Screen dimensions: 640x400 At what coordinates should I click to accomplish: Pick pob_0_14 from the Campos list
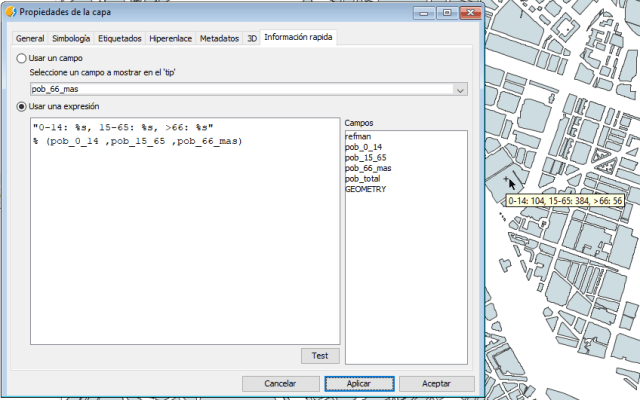click(x=364, y=146)
